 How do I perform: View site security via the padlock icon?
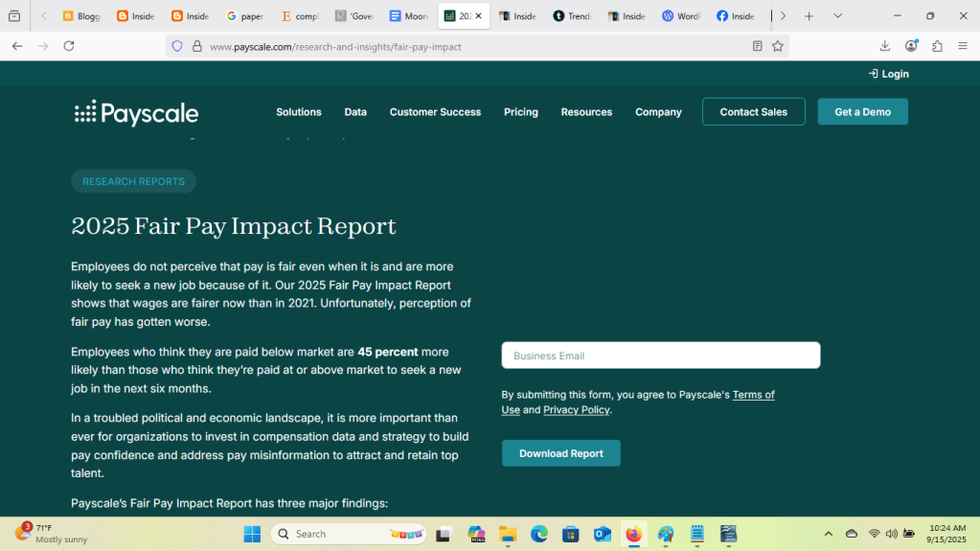[197, 46]
